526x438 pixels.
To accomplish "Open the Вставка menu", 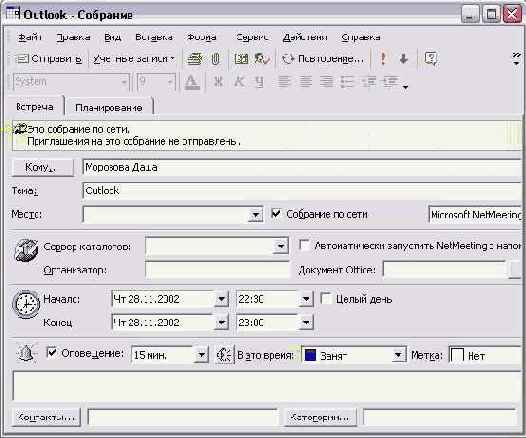I will [x=154, y=37].
